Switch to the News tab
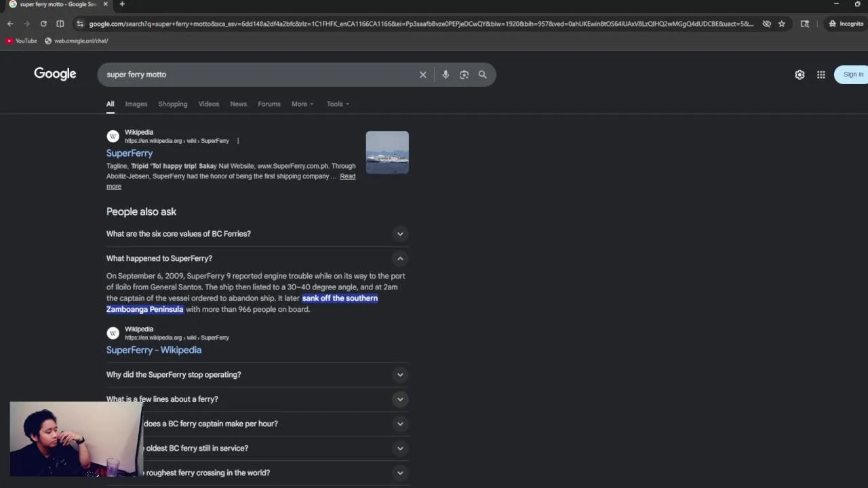This screenshot has width=868, height=488. click(239, 104)
